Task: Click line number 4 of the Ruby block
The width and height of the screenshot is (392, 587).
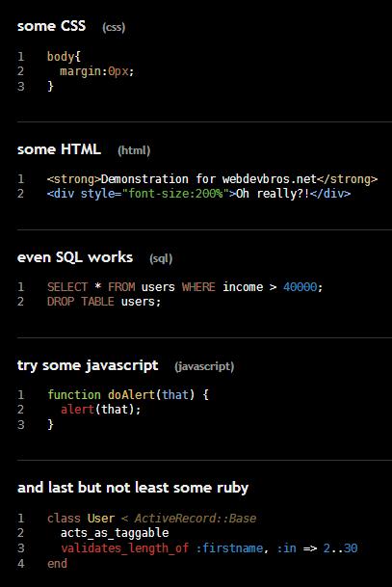Action: click(21, 564)
